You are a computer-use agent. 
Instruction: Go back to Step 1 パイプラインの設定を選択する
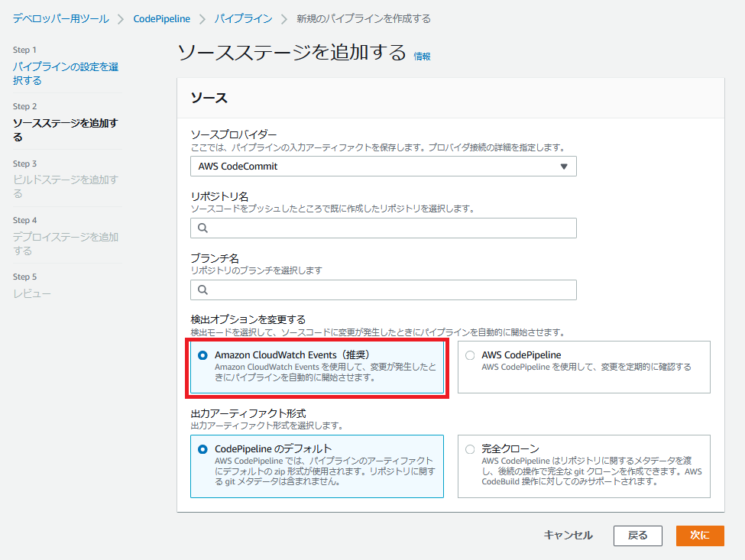tap(66, 73)
